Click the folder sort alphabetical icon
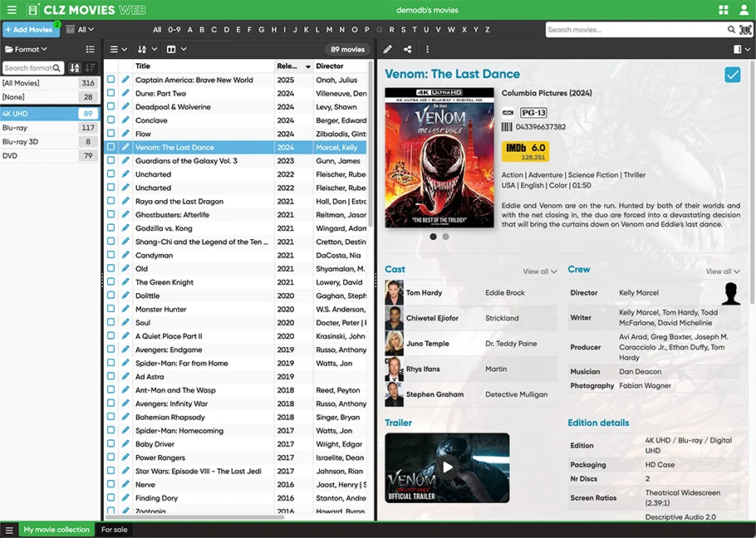Image resolution: width=756 pixels, height=538 pixels. (74, 68)
